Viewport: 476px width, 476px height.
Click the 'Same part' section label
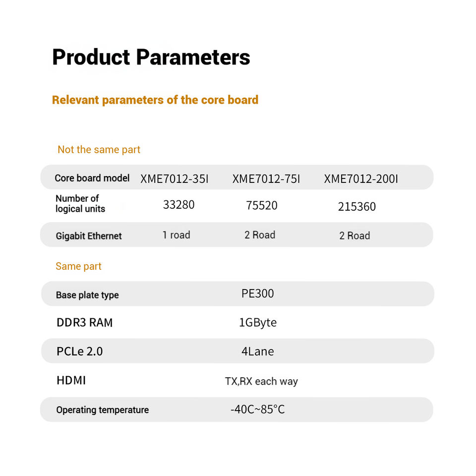click(78, 266)
